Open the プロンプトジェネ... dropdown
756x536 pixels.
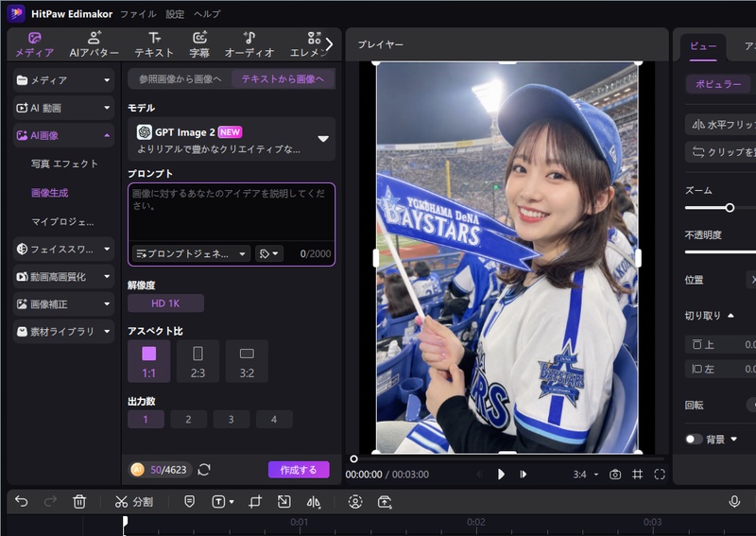point(191,253)
